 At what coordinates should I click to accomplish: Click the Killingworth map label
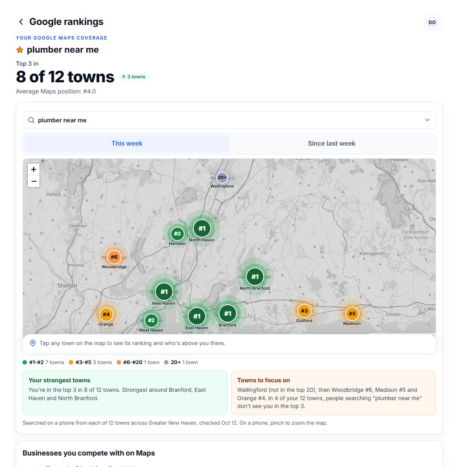point(372,253)
